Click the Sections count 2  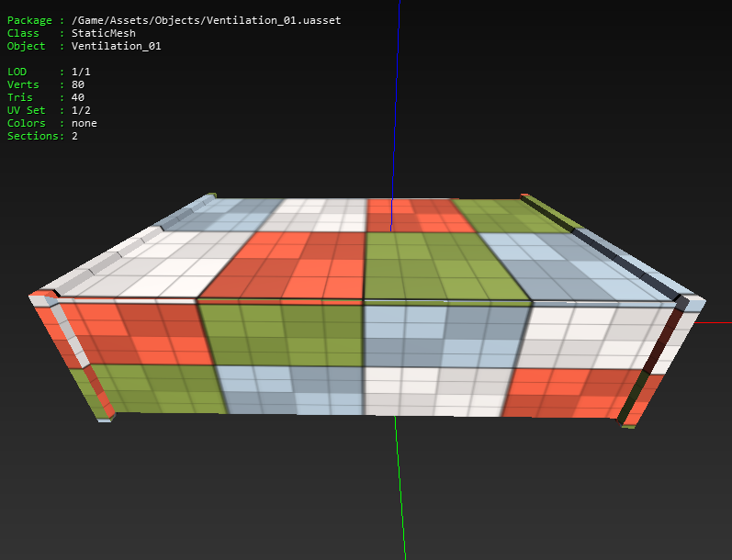74,136
